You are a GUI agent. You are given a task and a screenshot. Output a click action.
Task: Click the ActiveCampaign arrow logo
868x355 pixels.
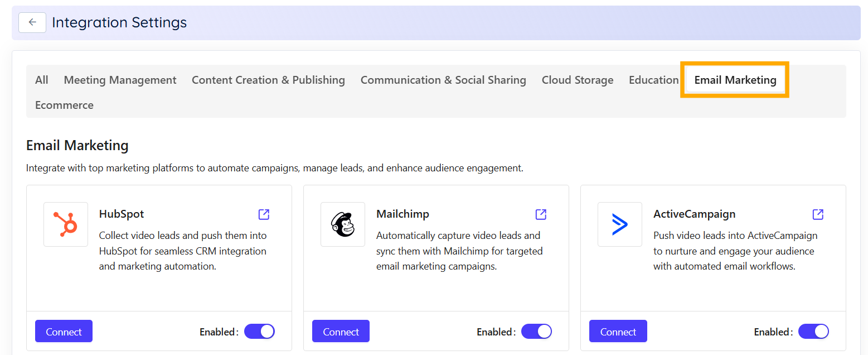point(619,224)
